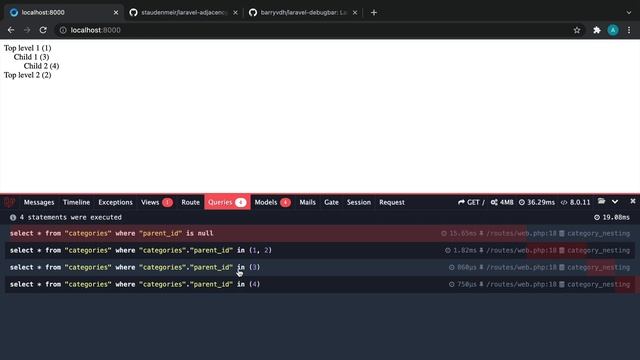Click the browser back arrow
Screen dimensions: 640x360
point(11,30)
